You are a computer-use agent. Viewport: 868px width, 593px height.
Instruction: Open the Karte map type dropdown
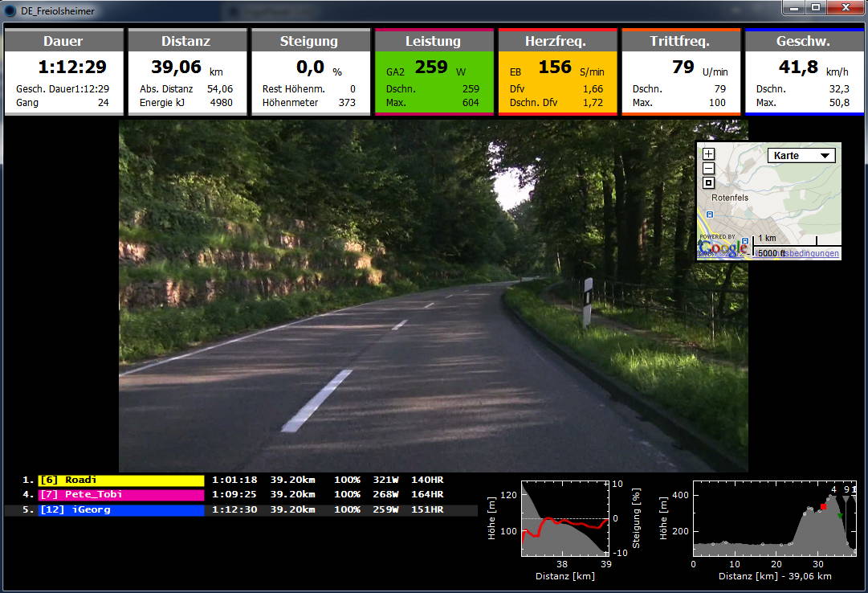click(801, 156)
